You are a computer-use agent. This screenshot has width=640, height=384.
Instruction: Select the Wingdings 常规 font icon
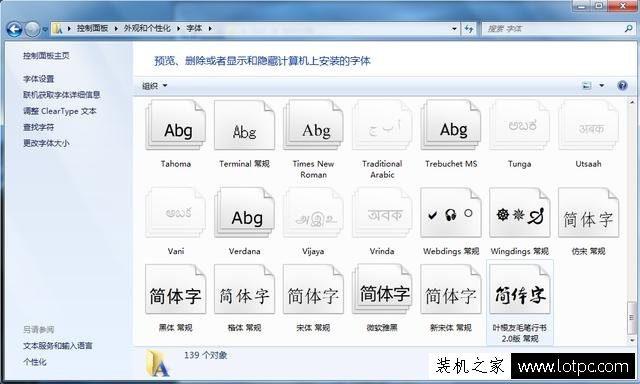pos(520,213)
